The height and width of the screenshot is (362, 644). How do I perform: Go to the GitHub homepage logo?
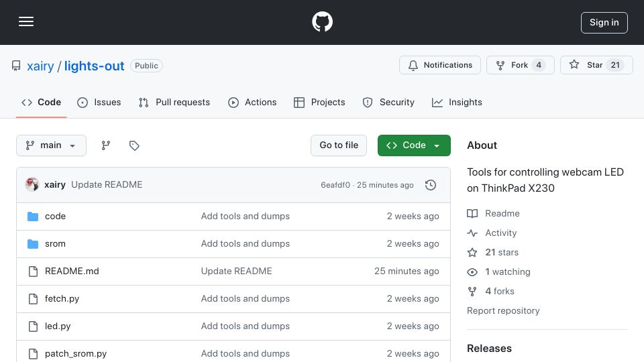click(322, 21)
